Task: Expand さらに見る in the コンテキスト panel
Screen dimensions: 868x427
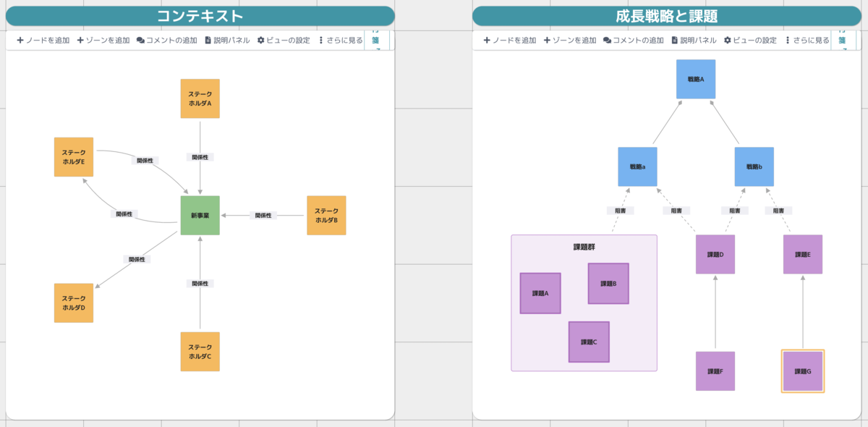Action: pos(340,41)
